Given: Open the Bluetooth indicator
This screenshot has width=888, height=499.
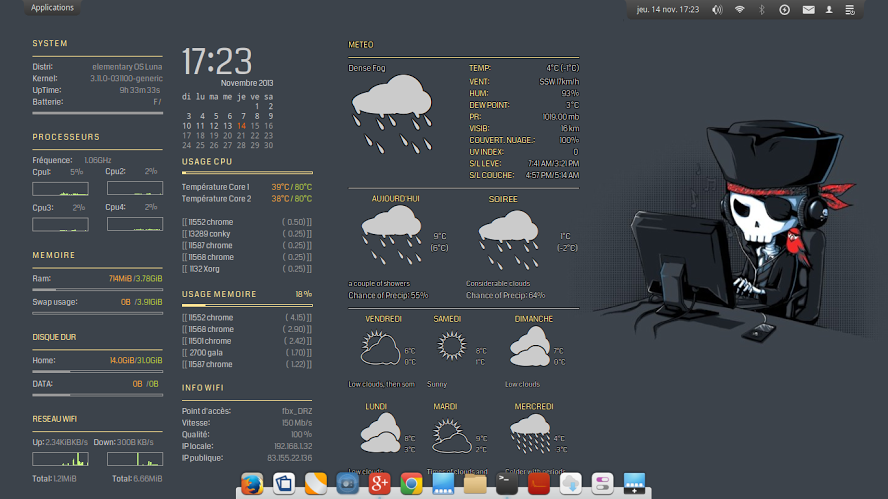Looking at the screenshot, I should point(762,10).
